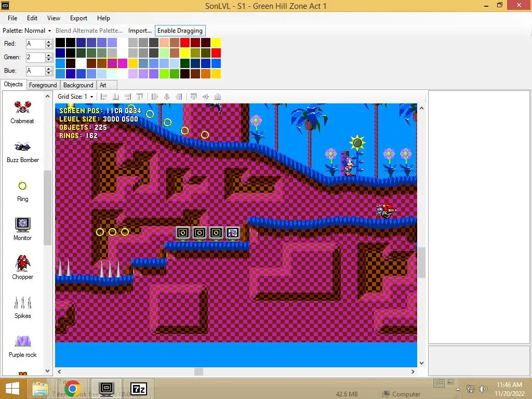This screenshot has height=399, width=532.
Task: Click object list scroll up arrow
Action: tap(47, 96)
